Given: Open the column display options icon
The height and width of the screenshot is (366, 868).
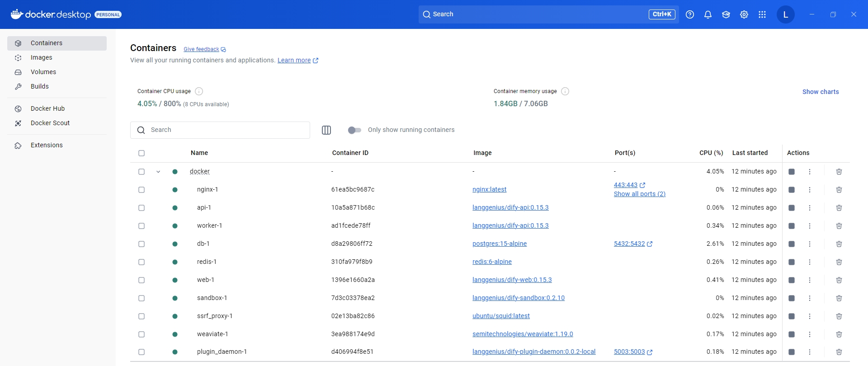Looking at the screenshot, I should 326,130.
